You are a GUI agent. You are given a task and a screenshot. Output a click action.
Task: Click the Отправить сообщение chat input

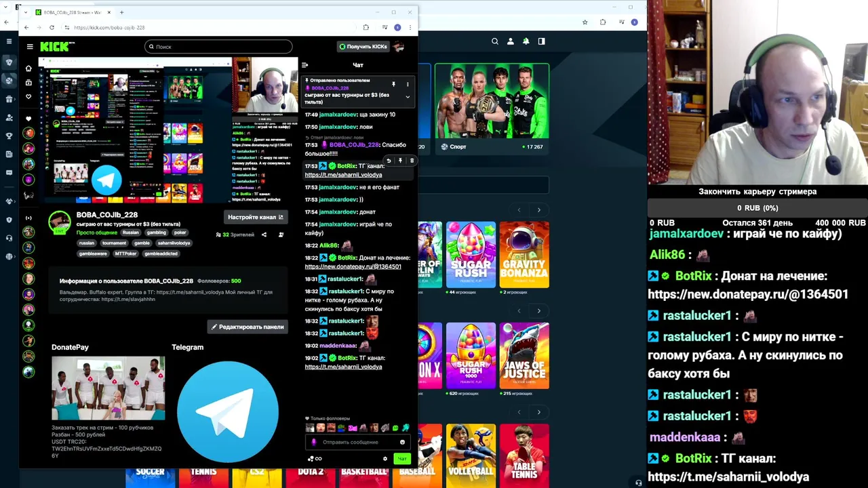356,442
